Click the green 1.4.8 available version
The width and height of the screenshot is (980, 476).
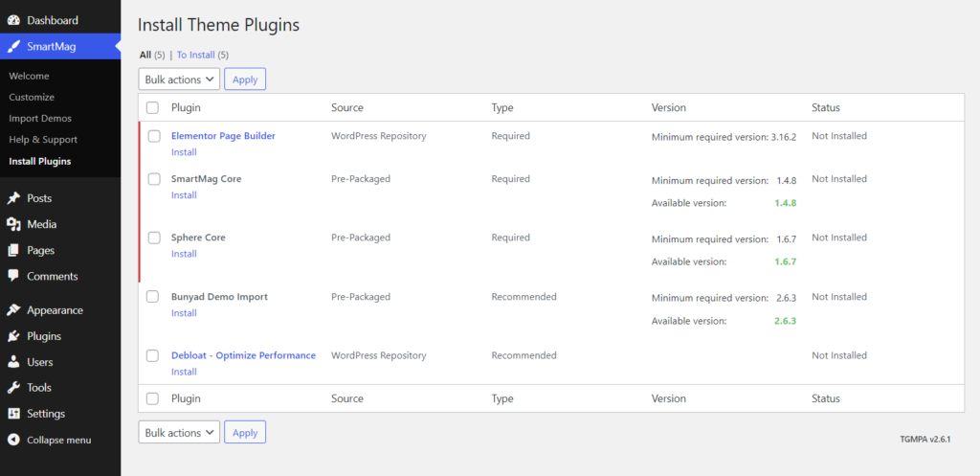click(x=787, y=203)
